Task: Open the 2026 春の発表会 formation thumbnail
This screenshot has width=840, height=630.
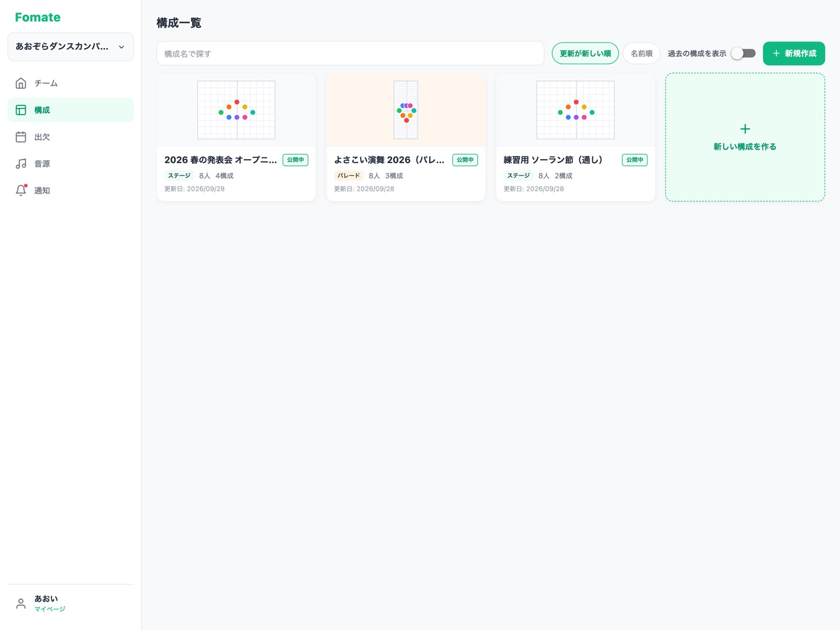Action: (x=236, y=110)
